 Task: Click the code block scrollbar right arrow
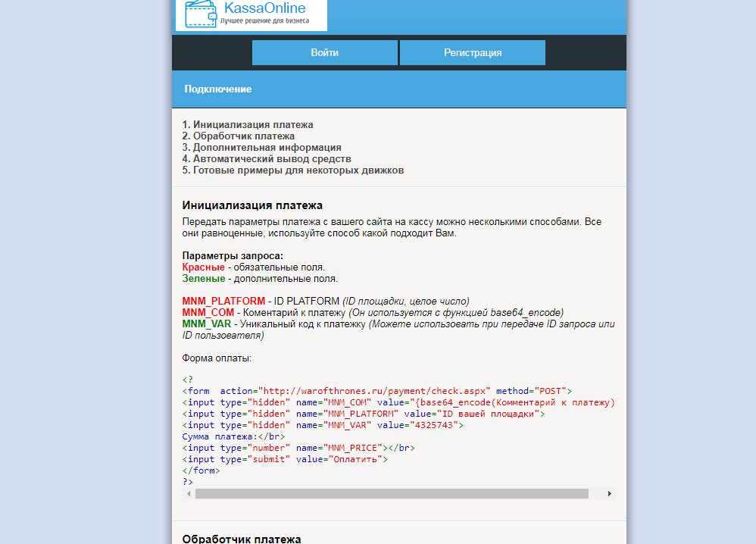click(x=610, y=493)
